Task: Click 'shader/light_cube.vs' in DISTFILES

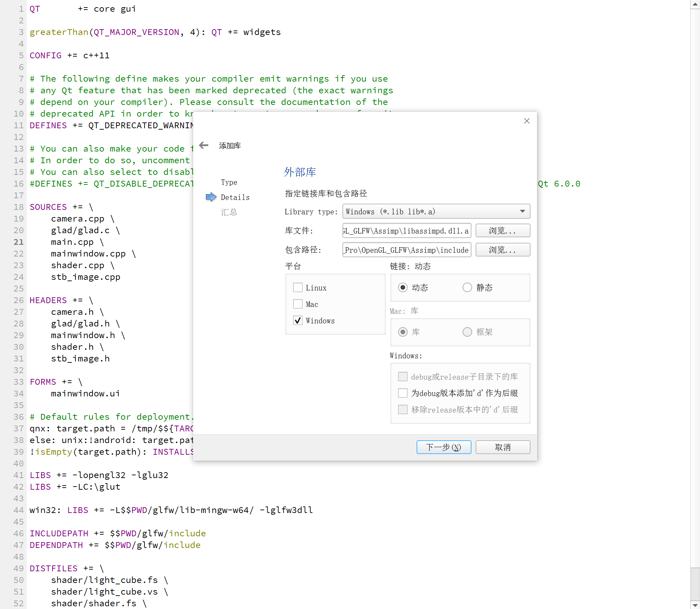Action: (104, 592)
